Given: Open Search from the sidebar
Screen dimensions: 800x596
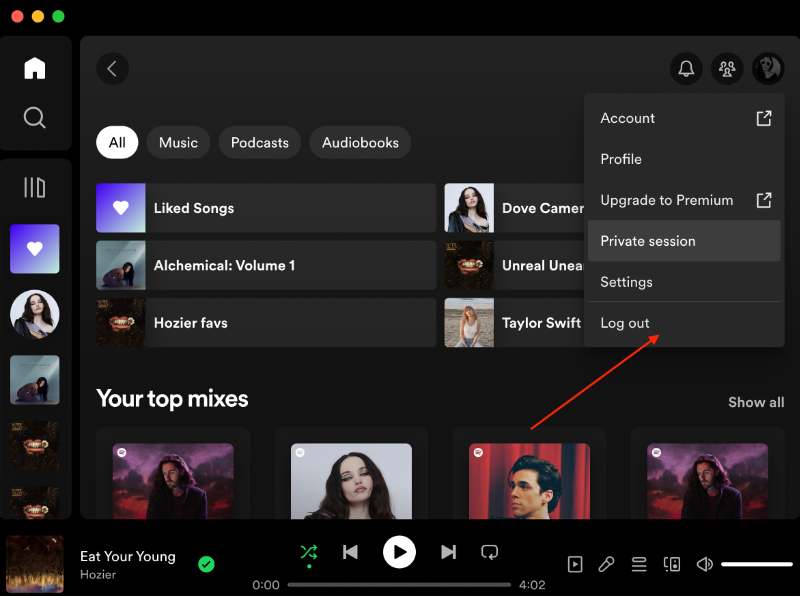Looking at the screenshot, I should click(35, 117).
